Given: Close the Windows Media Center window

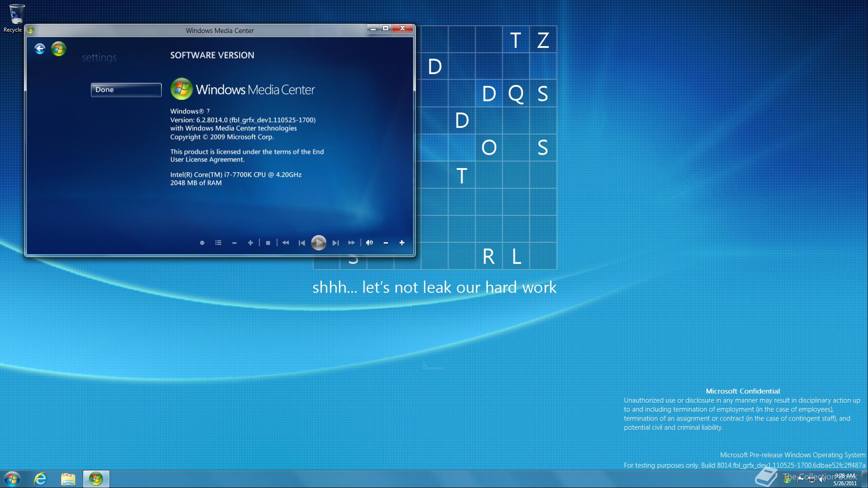Looking at the screenshot, I should pyautogui.click(x=402, y=29).
